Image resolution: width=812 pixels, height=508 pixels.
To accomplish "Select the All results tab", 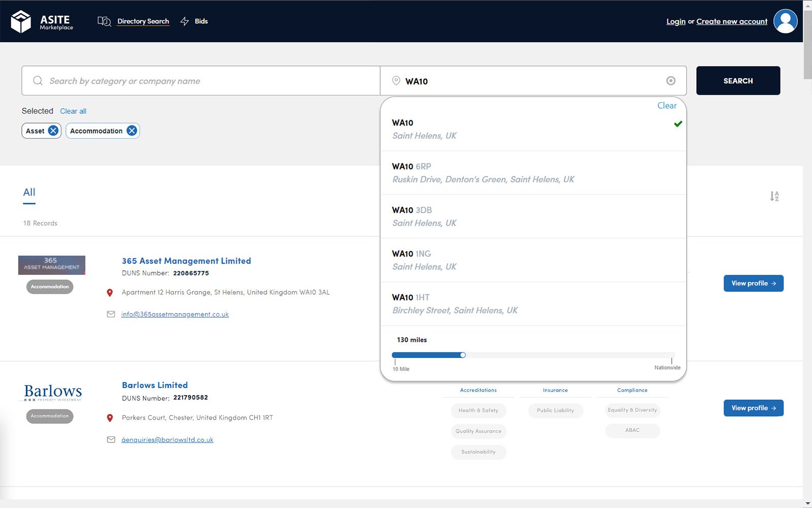I will pos(29,193).
